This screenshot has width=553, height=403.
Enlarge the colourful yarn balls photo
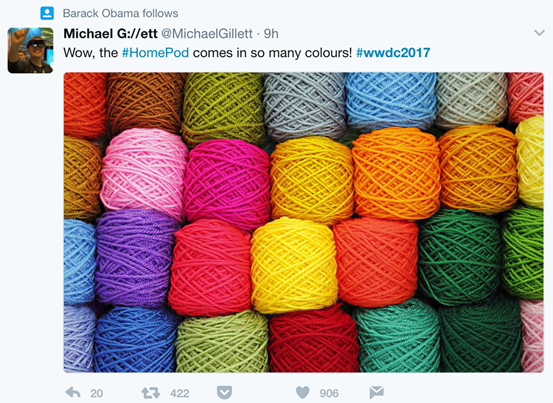click(303, 222)
